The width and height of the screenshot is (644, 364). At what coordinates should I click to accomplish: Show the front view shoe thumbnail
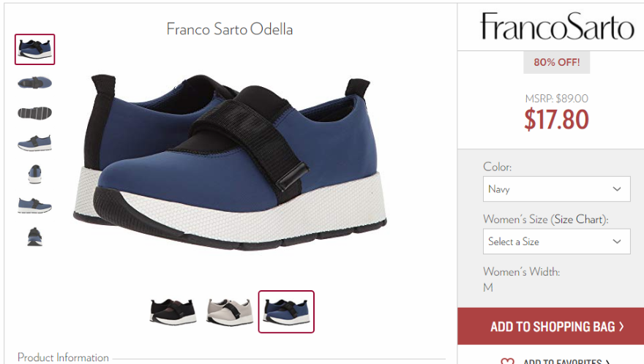click(35, 174)
